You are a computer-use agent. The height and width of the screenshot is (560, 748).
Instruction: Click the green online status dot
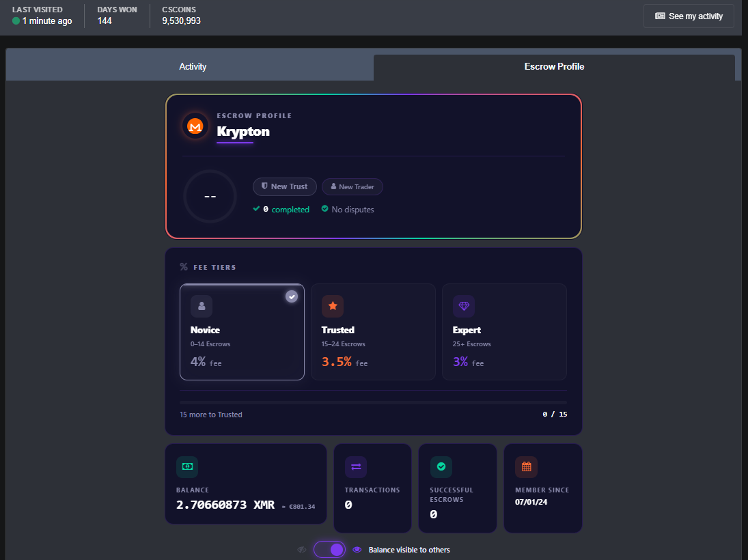[16, 20]
